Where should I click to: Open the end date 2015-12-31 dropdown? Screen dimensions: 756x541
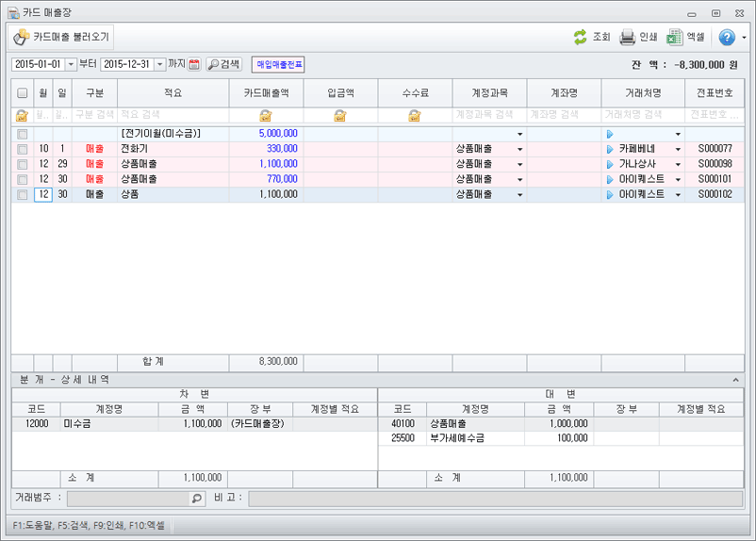coord(159,64)
